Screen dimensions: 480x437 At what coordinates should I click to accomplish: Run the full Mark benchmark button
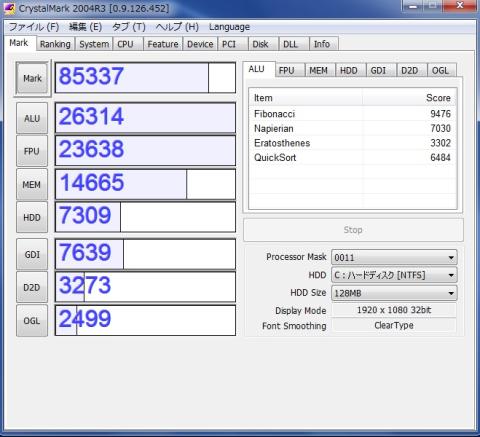pyautogui.click(x=32, y=78)
